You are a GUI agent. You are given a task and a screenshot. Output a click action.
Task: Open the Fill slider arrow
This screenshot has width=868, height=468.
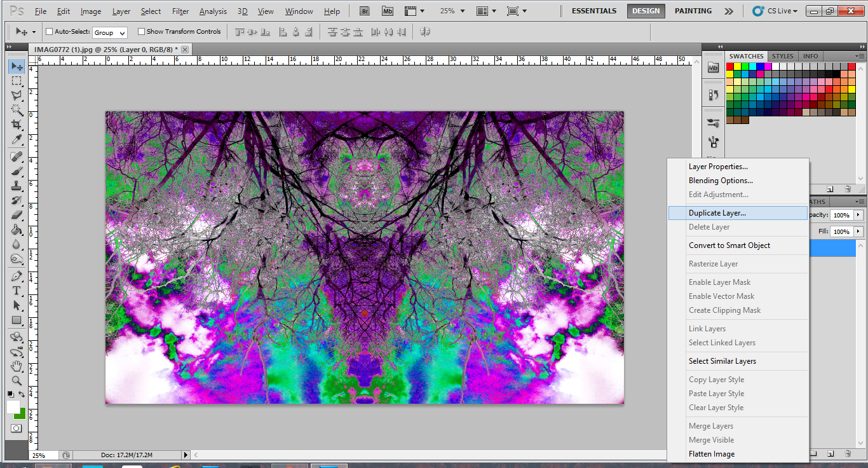coord(858,231)
